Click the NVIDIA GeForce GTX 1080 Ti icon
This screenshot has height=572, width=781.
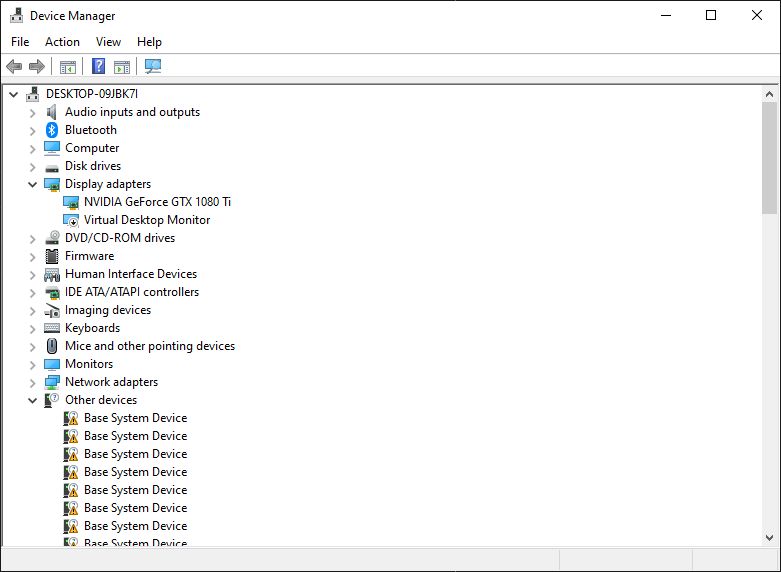71,202
